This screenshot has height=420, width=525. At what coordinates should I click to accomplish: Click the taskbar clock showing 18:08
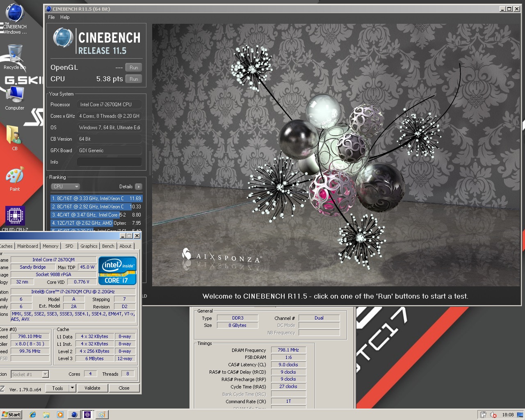pos(508,415)
